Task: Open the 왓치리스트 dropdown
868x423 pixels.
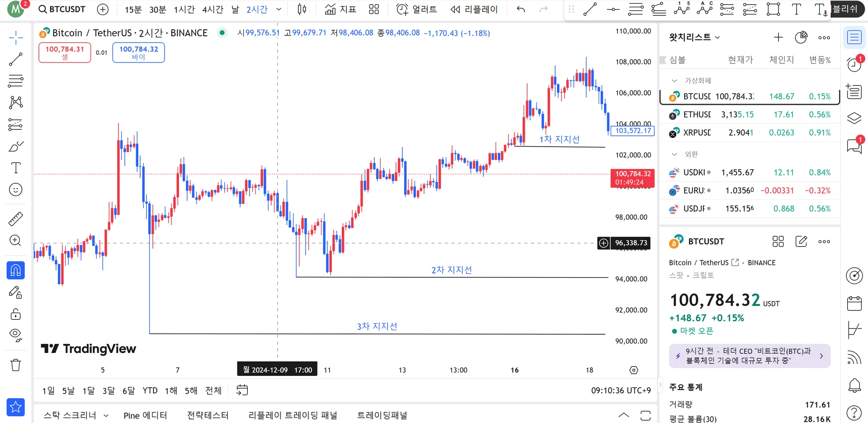Action: click(x=695, y=38)
